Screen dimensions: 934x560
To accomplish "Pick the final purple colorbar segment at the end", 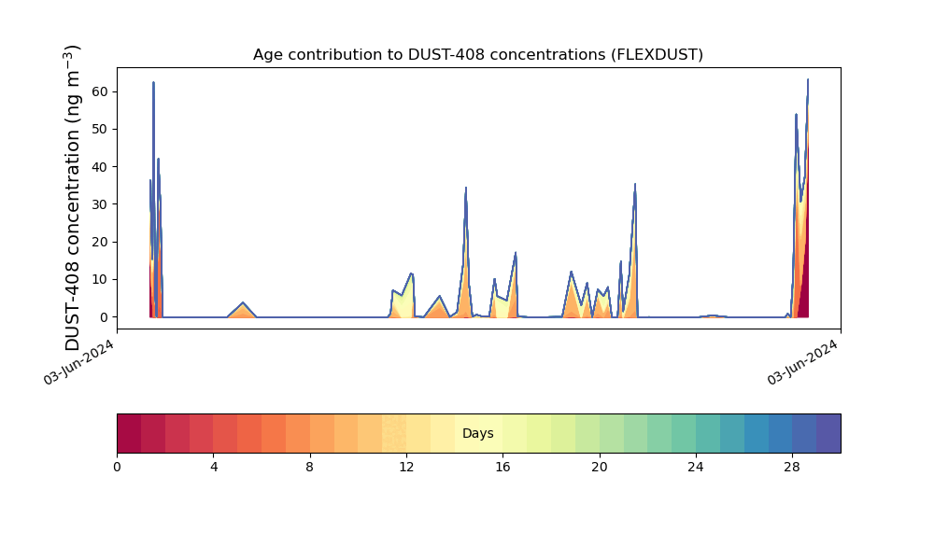I will pyautogui.click(x=828, y=433).
